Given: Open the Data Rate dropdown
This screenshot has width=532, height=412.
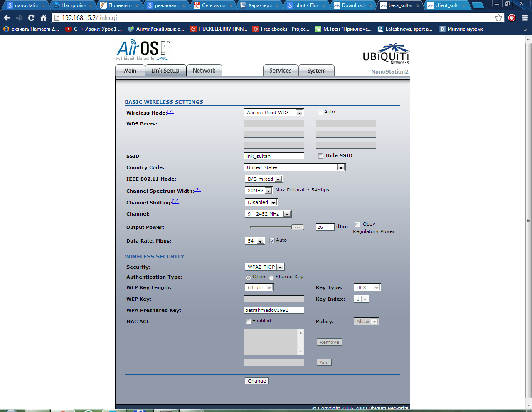Looking at the screenshot, I should pos(255,241).
